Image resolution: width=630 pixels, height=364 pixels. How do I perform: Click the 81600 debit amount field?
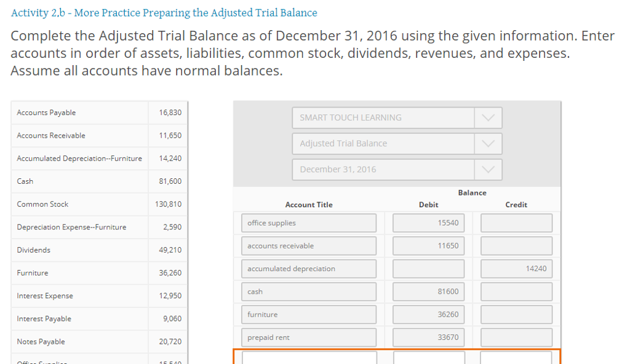pyautogui.click(x=428, y=291)
